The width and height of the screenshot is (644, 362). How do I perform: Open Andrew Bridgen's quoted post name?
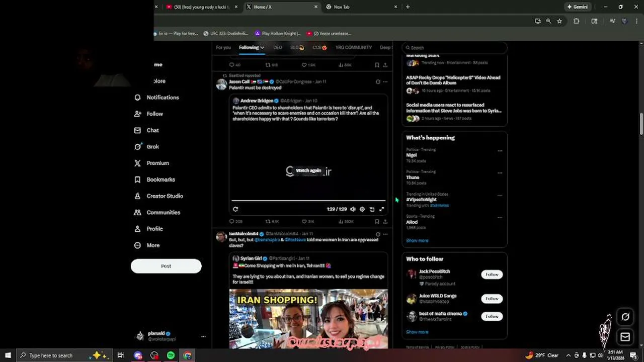pyautogui.click(x=257, y=101)
